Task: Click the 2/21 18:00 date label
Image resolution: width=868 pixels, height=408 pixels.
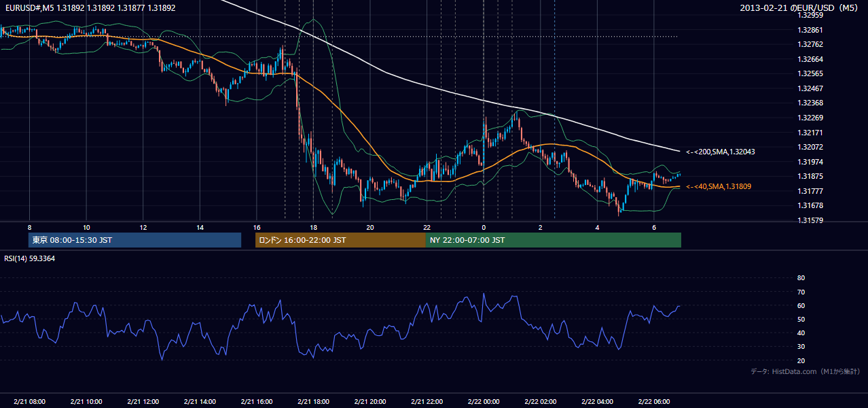Action: click(x=313, y=402)
